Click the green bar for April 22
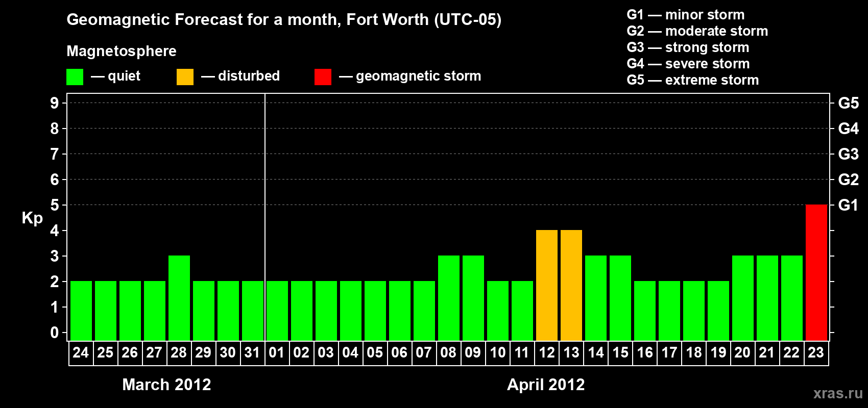The height and width of the screenshot is (408, 868). pos(792,298)
